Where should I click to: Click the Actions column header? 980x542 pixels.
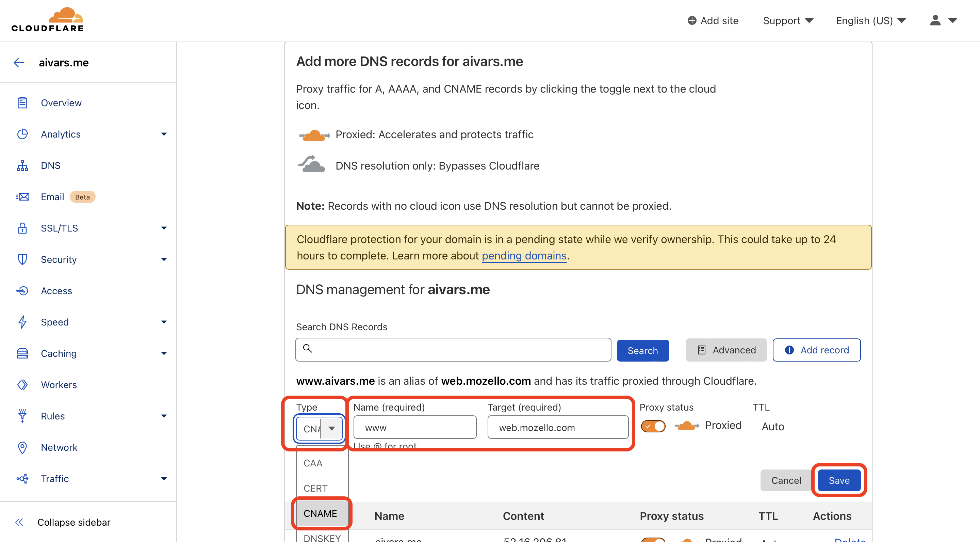[x=832, y=516]
